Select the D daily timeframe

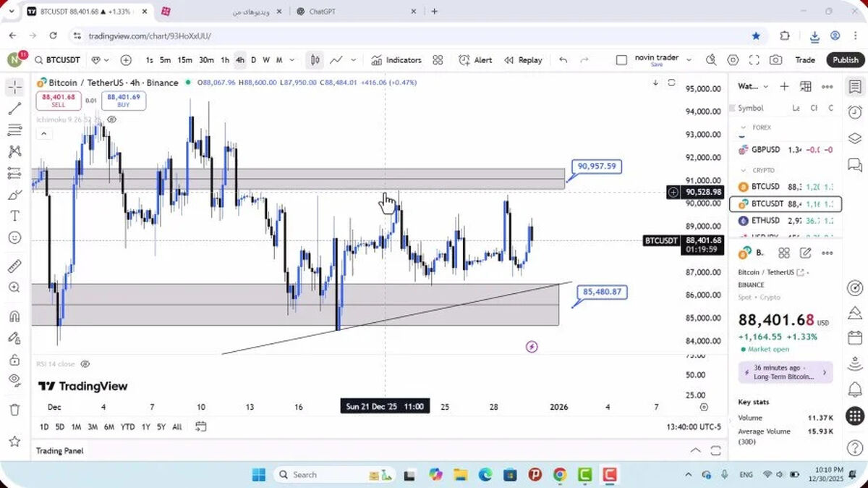coord(253,60)
